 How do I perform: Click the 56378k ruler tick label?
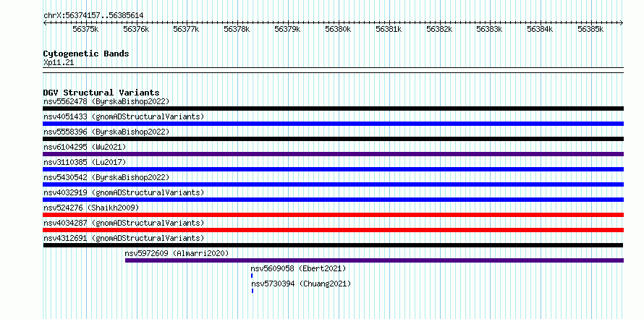tap(237, 29)
